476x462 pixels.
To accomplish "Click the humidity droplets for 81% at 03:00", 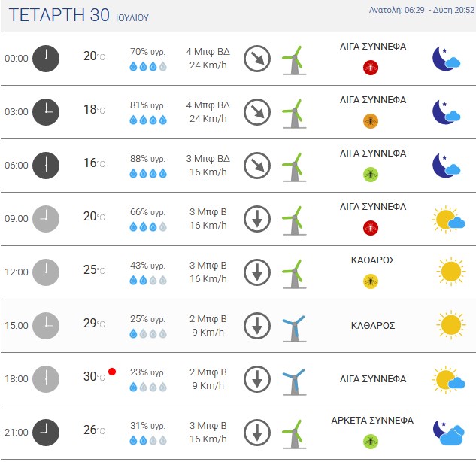I will [148, 120].
